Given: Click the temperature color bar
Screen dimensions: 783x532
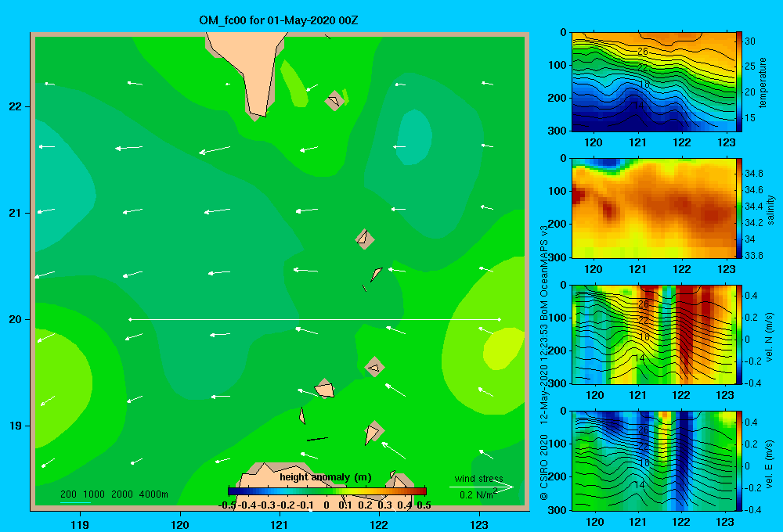Looking at the screenshot, I should (x=739, y=82).
